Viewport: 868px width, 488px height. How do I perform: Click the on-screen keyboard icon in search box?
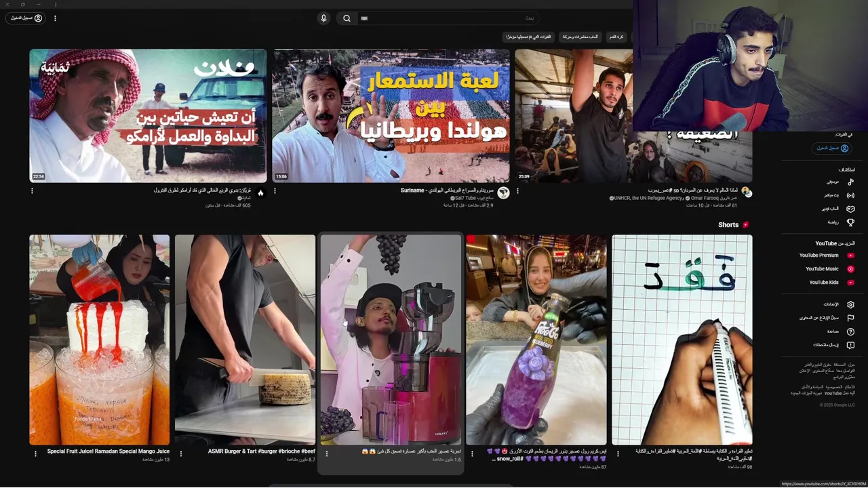point(364,18)
